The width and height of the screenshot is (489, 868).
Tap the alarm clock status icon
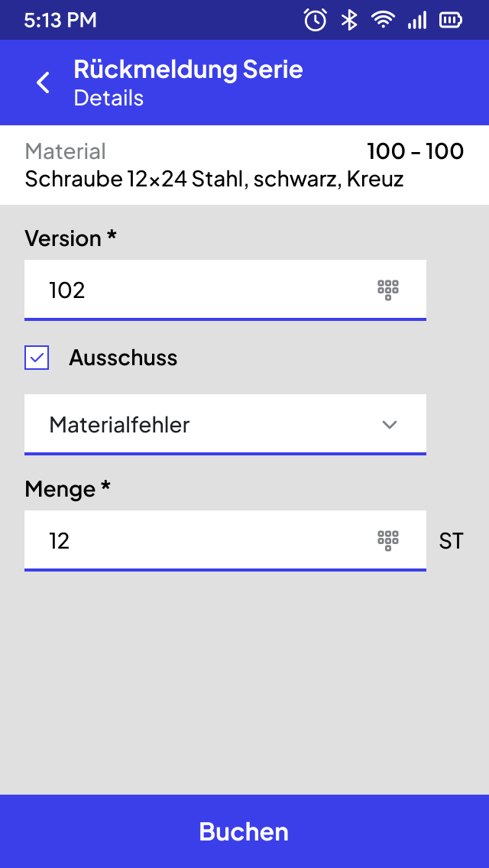click(315, 21)
